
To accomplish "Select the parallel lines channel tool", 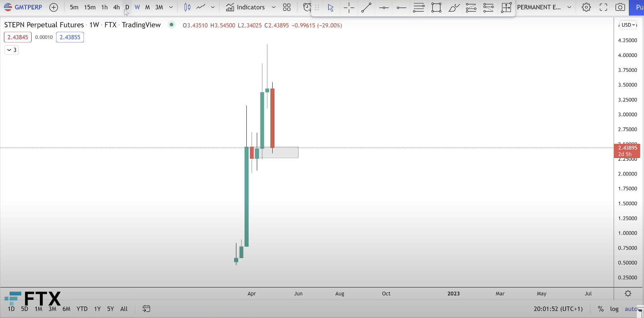I will pyautogui.click(x=419, y=8).
